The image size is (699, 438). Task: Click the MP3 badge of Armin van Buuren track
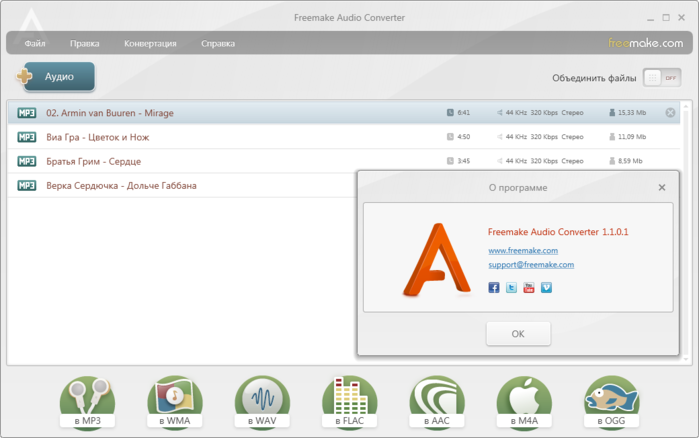(26, 113)
